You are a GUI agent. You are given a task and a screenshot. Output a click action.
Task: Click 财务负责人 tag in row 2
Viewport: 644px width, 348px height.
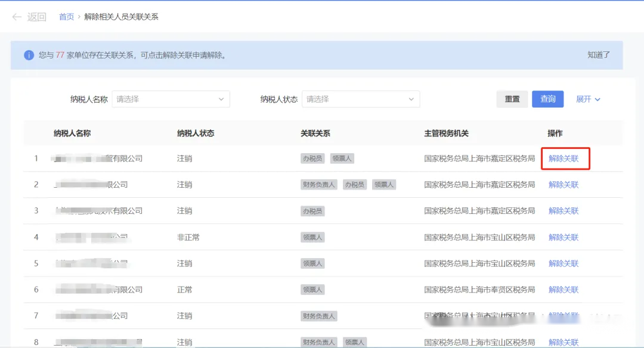[x=318, y=185]
